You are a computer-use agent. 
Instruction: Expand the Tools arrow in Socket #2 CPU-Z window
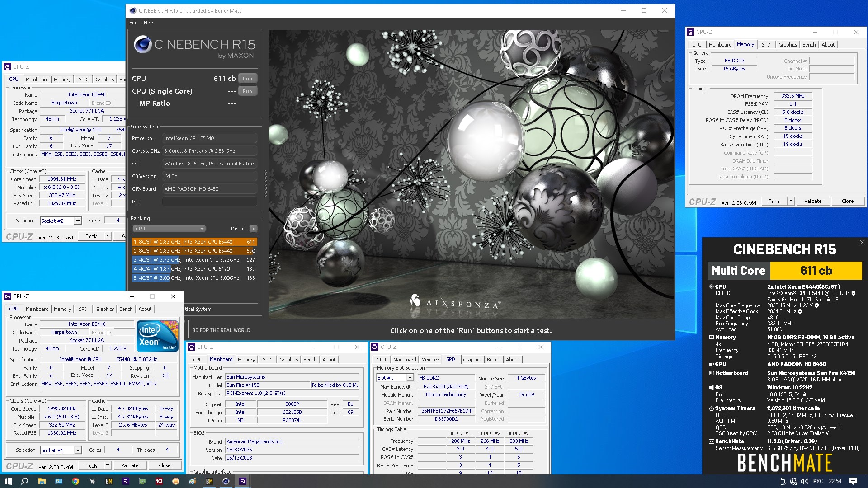click(108, 236)
